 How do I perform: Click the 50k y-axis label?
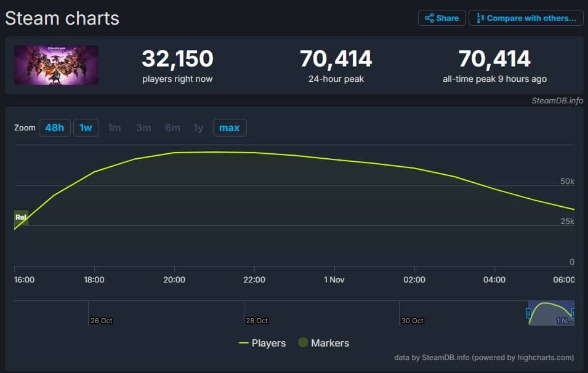point(567,182)
